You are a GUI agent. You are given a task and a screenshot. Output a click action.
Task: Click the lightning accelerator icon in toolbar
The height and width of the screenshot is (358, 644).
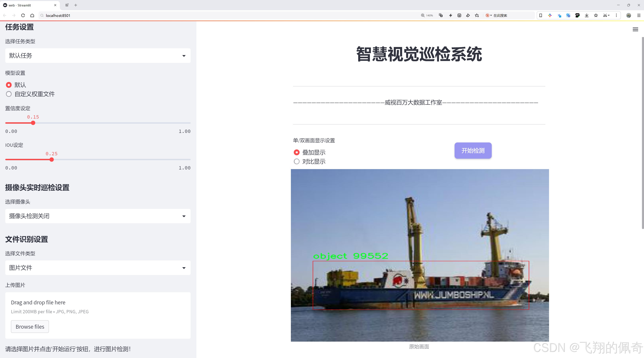[x=450, y=15]
